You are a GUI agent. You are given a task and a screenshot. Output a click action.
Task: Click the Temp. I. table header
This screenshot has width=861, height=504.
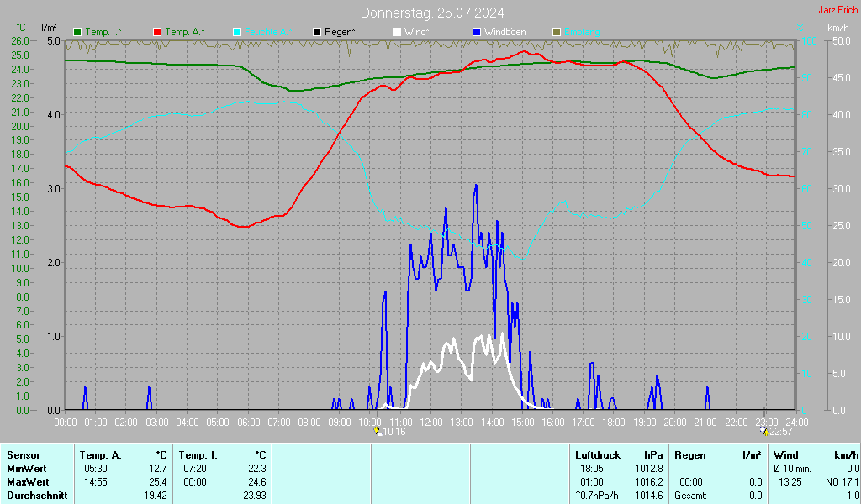(198, 455)
